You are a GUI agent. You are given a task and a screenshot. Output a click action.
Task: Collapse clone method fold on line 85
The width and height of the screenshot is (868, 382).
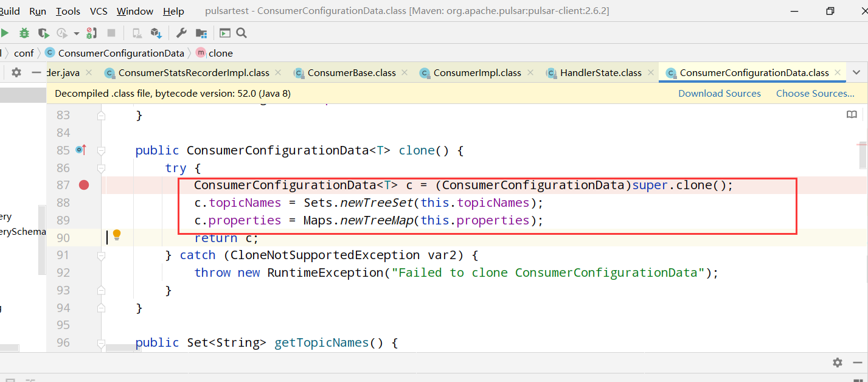[102, 150]
